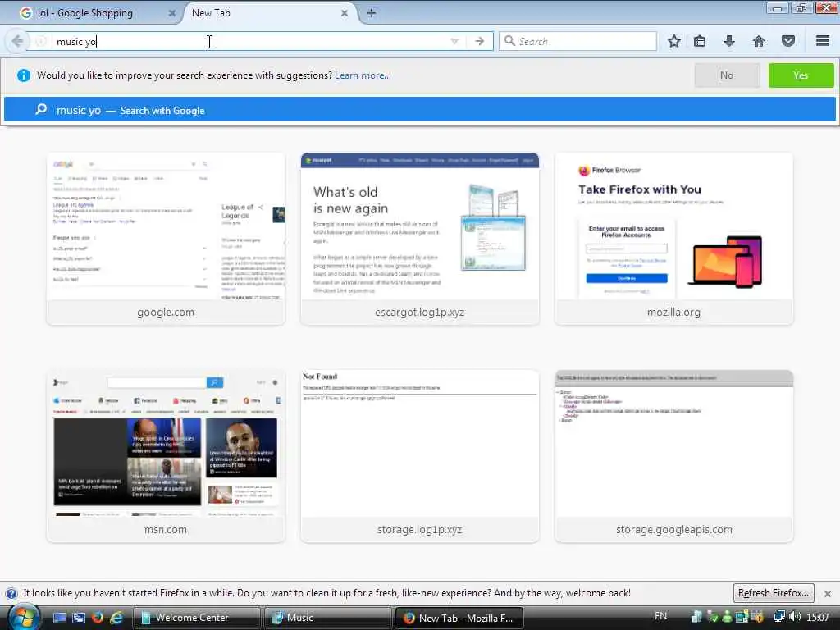Select the New Tab - Mozilla Firefox taskbar button

click(x=459, y=618)
